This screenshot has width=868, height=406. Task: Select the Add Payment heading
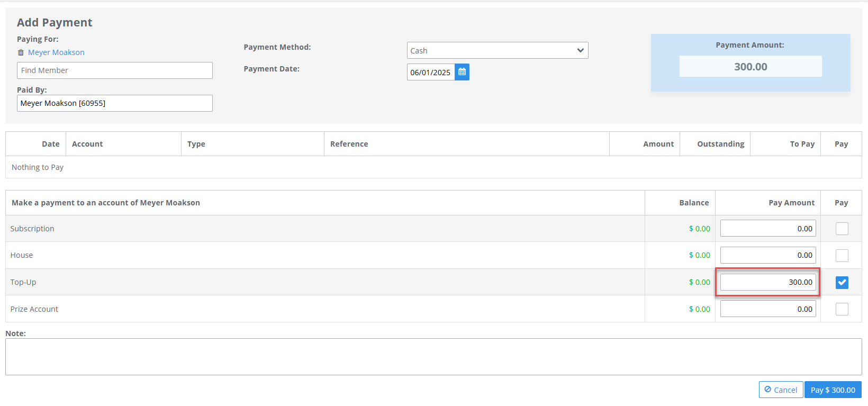click(x=55, y=22)
